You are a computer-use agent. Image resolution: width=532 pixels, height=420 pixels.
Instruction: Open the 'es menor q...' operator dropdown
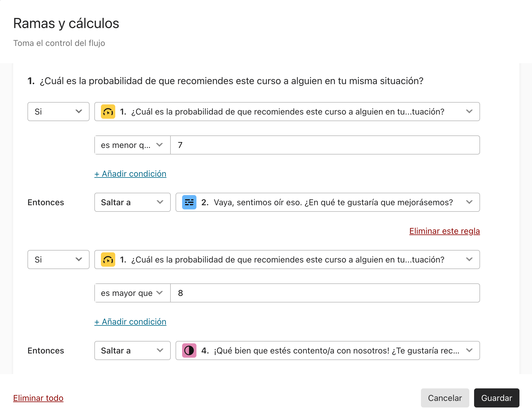tap(133, 145)
